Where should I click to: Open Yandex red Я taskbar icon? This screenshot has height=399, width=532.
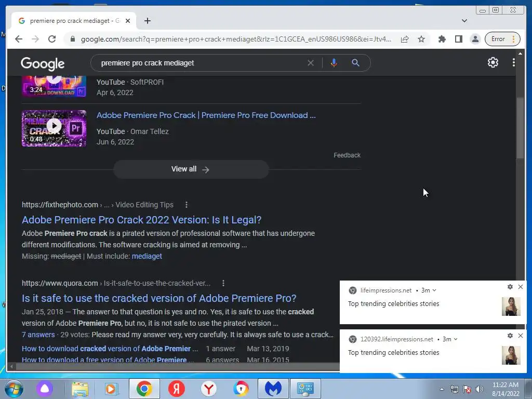pyautogui.click(x=177, y=389)
